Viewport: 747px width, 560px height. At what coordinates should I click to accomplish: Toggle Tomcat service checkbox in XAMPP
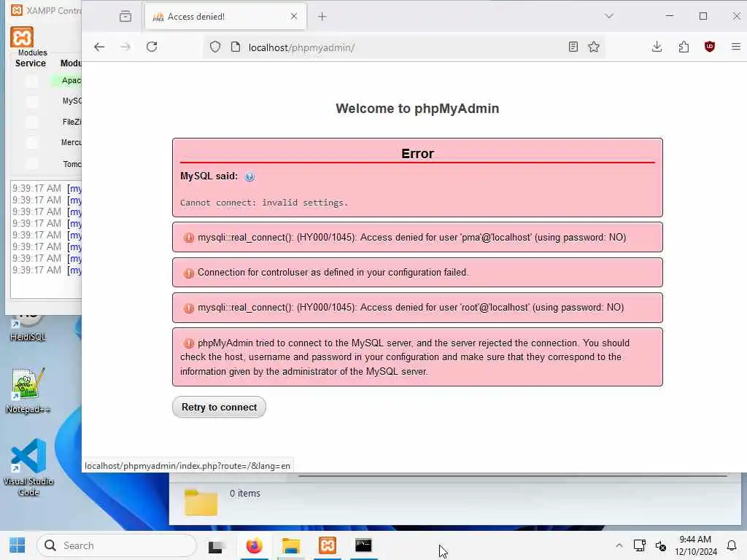point(32,164)
